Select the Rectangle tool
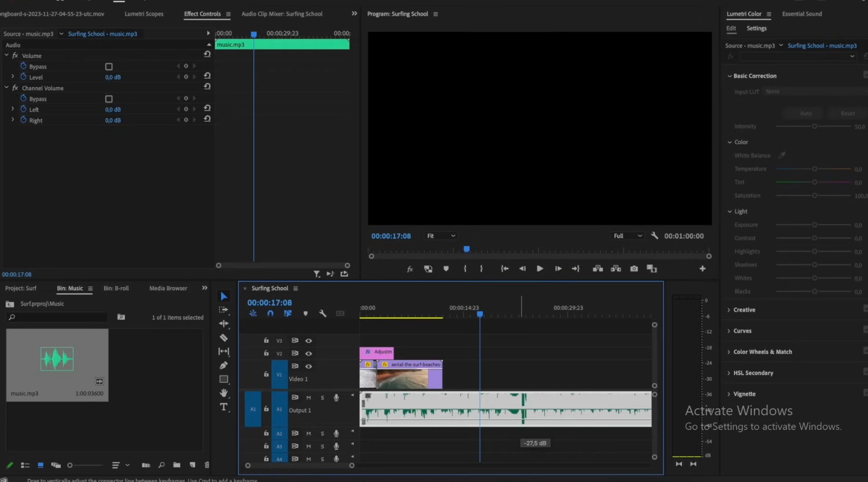The width and height of the screenshot is (868, 482). click(224, 379)
